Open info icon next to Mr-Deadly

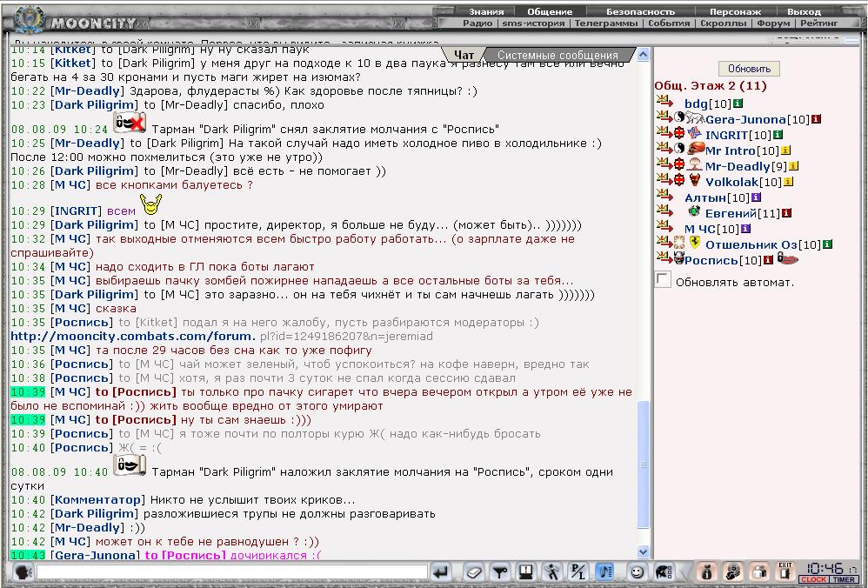point(793,165)
